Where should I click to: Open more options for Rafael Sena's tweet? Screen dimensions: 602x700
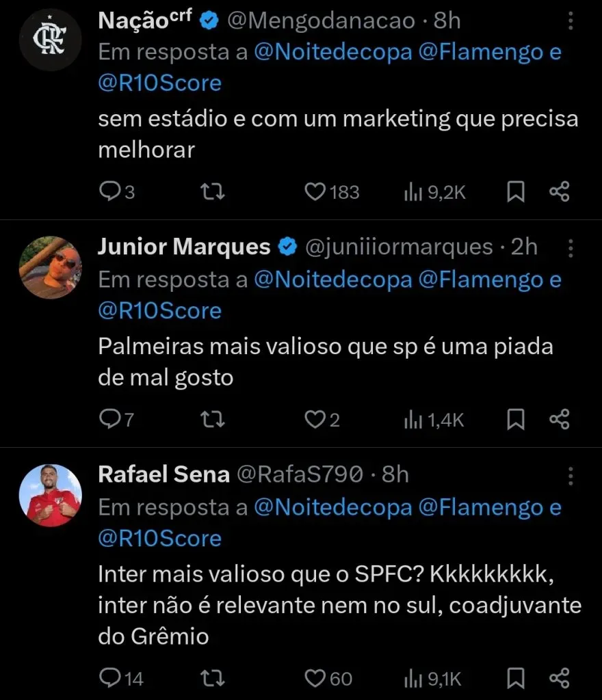pos(571,475)
